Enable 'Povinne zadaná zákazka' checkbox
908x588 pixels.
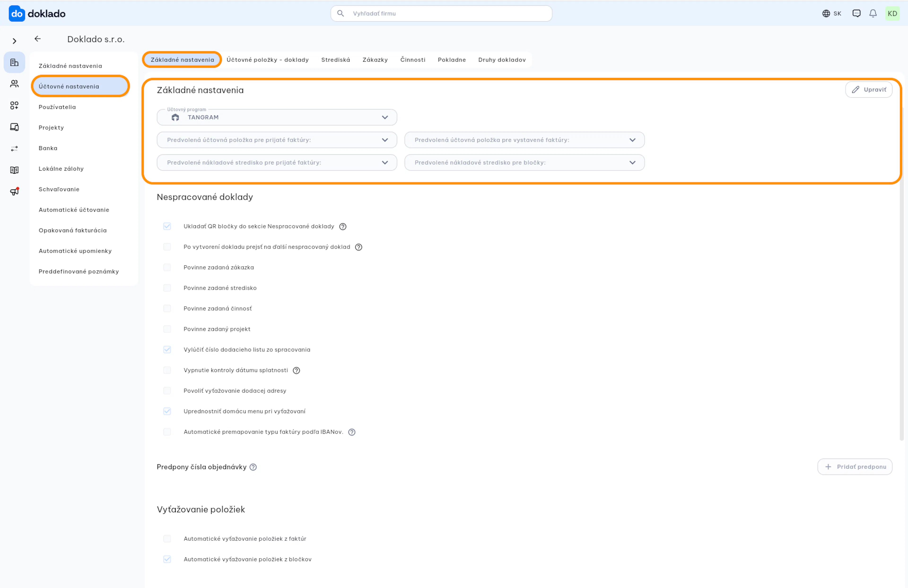coord(167,267)
